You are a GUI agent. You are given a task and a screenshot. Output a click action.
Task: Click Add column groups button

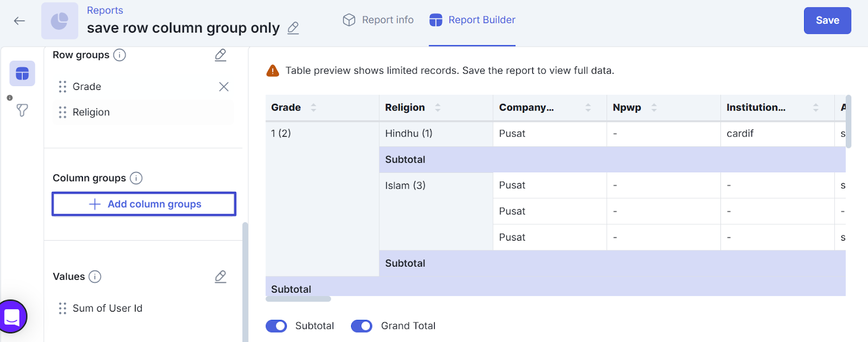point(144,204)
